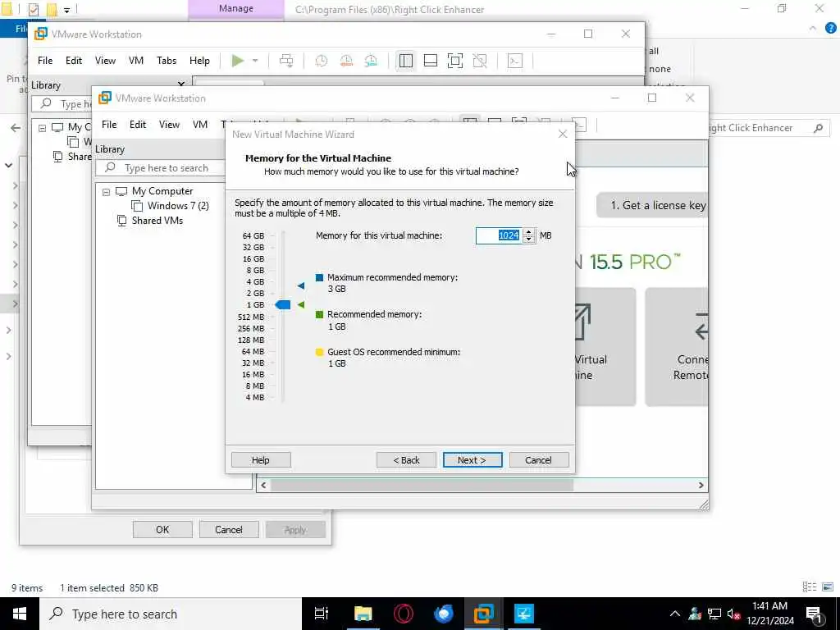Screen dimensions: 840x630
Task: Click the horizontal scrollbar right arrow
Action: tap(701, 486)
